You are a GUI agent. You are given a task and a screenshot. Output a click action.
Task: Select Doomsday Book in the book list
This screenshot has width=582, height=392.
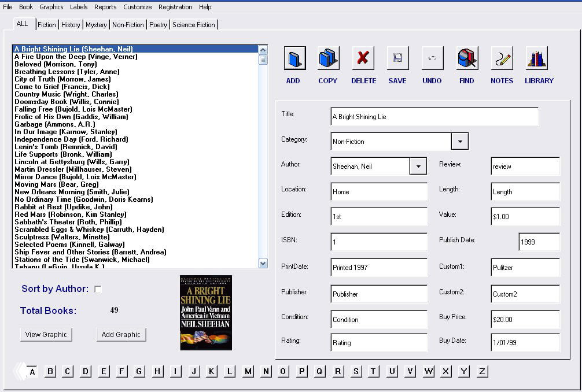point(67,102)
